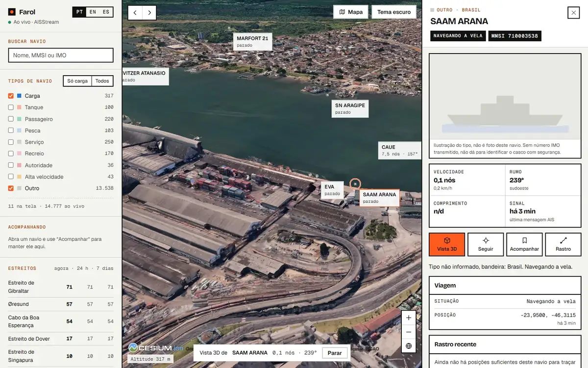The height and width of the screenshot is (368, 588).
Task: Click the Seguir button
Action: pyautogui.click(x=486, y=244)
